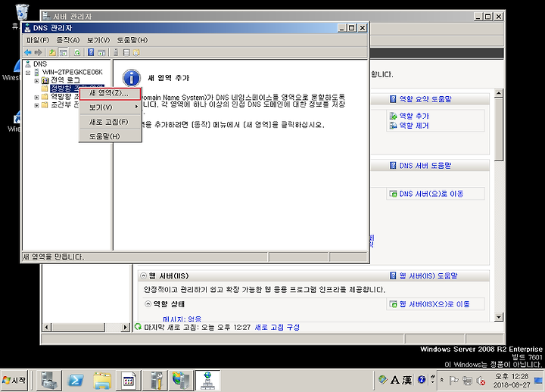The image size is (545, 392).
Task: Toggle the Hanja 漢 conversion button
Action: 407,380
